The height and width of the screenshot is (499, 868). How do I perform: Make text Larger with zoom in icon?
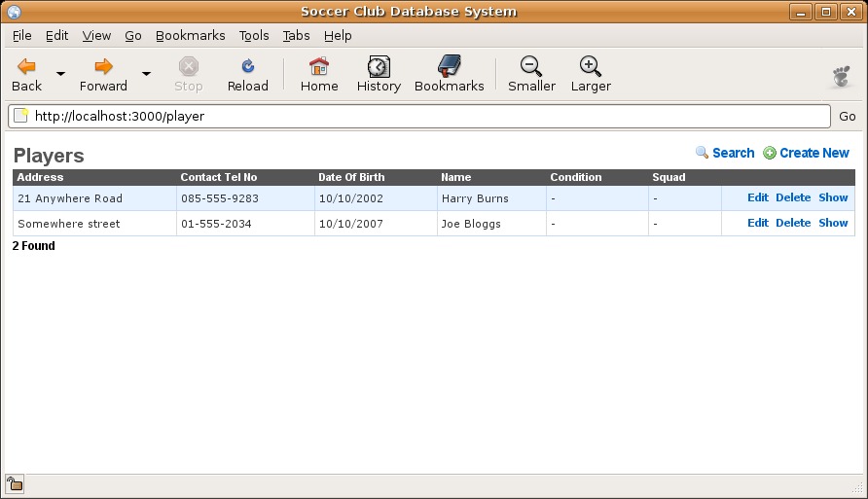coord(590,67)
